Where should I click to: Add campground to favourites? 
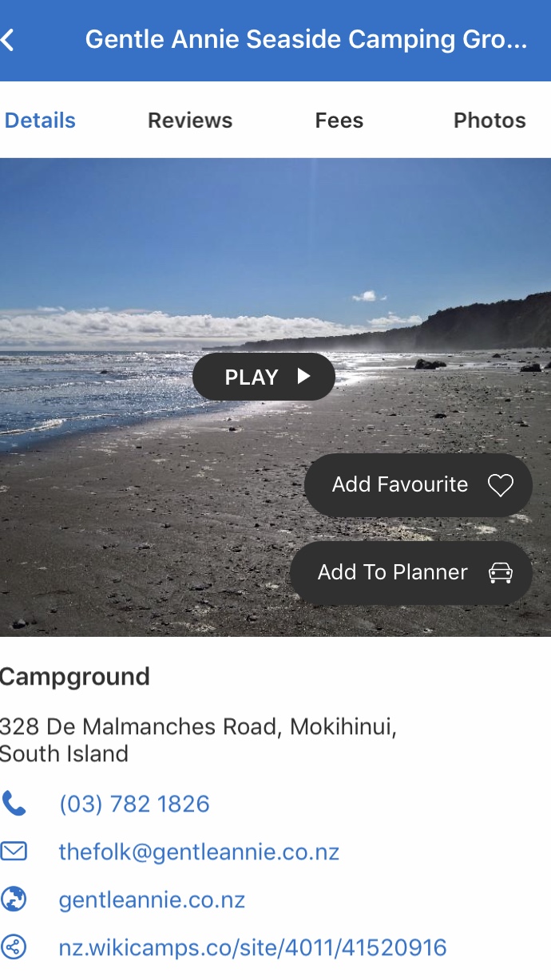[x=418, y=485]
